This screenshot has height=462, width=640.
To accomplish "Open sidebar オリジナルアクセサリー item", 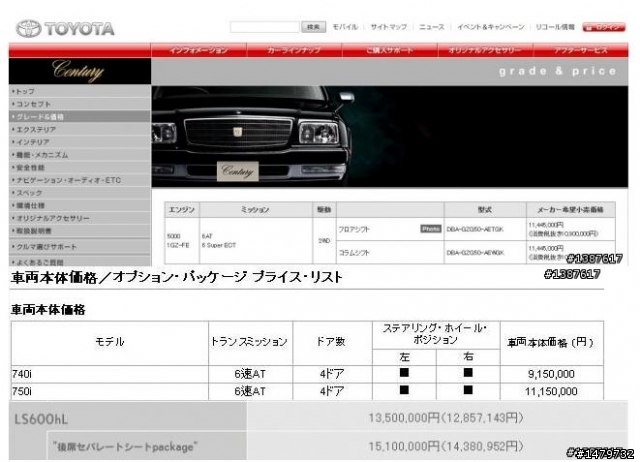I will pyautogui.click(x=80, y=218).
